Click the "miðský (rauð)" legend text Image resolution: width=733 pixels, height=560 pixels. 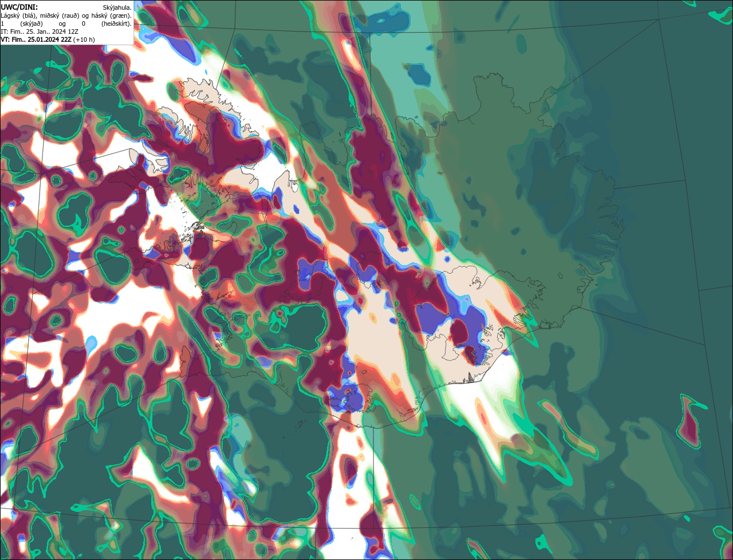coord(60,16)
